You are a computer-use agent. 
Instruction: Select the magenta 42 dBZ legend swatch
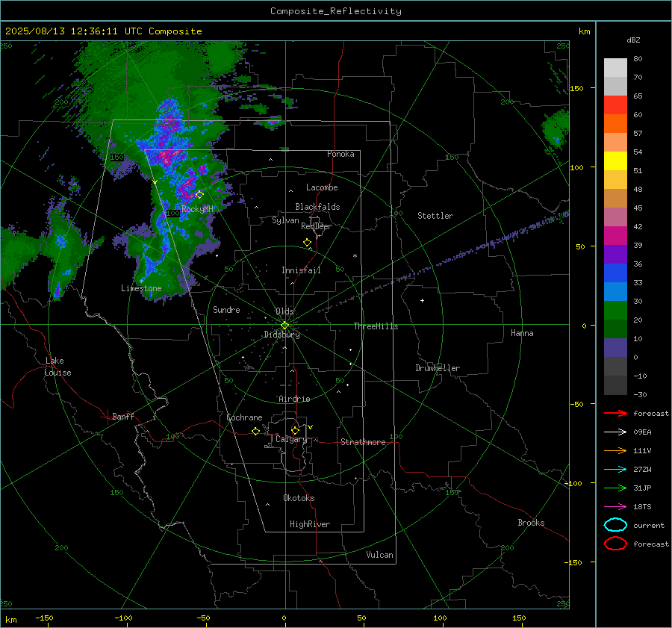[615, 235]
